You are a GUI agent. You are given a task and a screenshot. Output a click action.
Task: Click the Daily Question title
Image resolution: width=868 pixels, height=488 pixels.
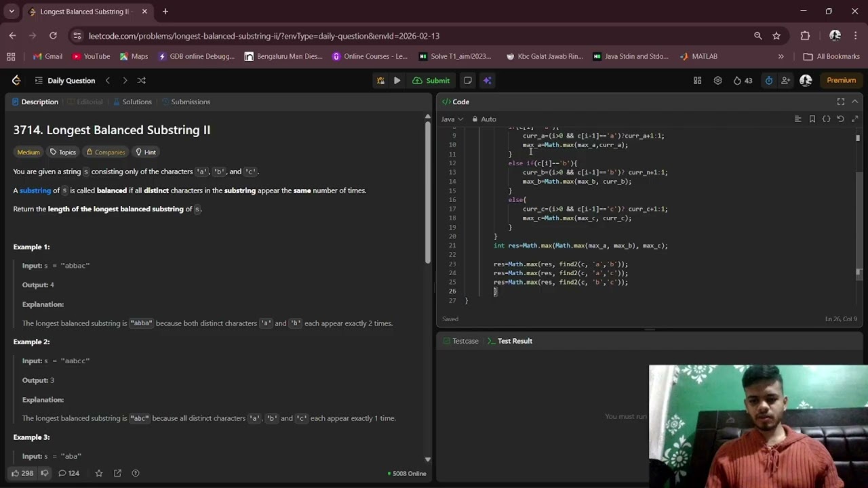[71, 81]
